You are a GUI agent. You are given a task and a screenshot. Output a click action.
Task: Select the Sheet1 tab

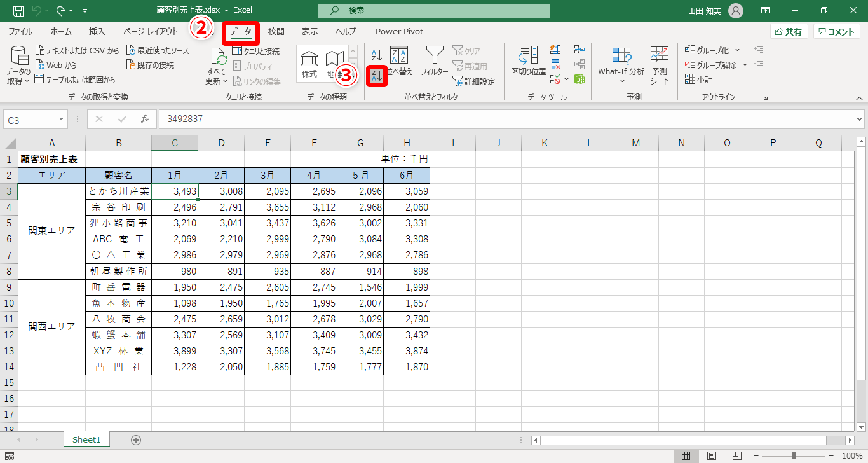pyautogui.click(x=87, y=439)
